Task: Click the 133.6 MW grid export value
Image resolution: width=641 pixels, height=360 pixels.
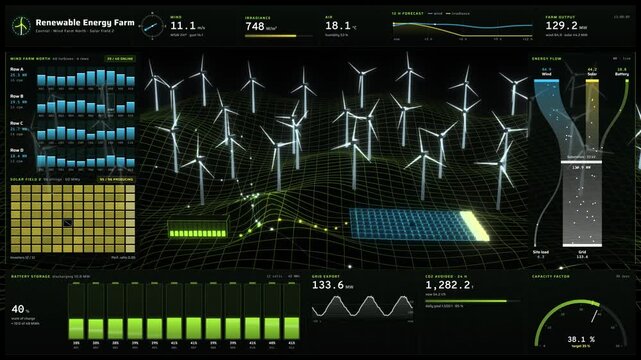Action: [x=333, y=285]
